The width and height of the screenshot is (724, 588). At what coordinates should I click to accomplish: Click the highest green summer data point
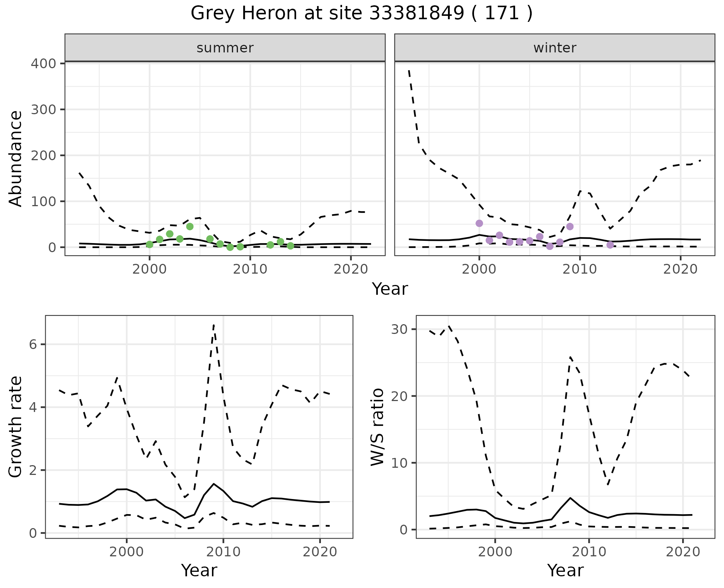click(190, 227)
